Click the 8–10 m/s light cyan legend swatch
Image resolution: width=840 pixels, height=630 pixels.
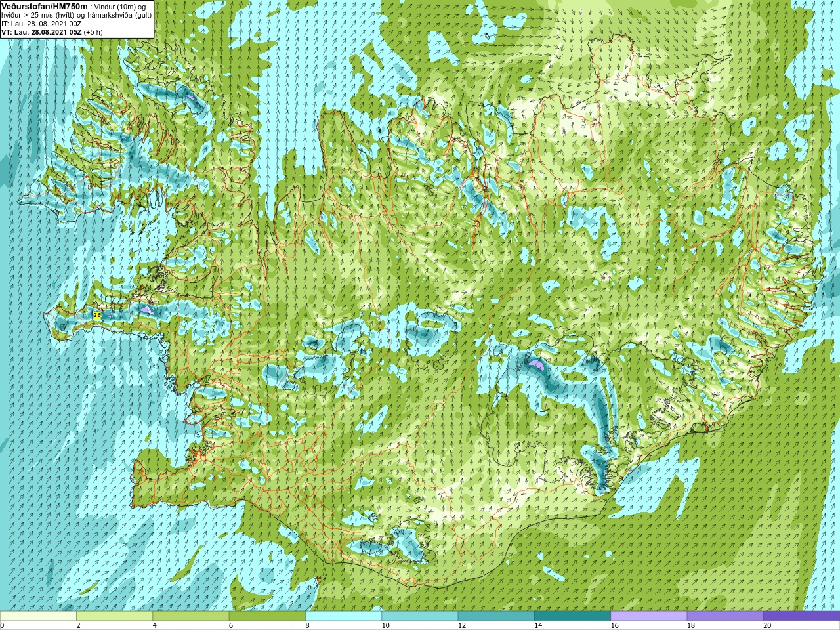point(343,616)
